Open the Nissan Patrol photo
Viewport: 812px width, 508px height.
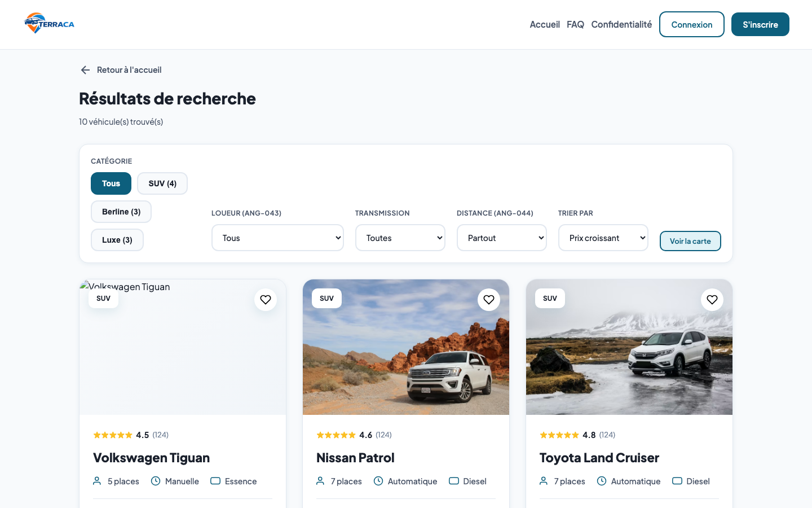(x=406, y=347)
